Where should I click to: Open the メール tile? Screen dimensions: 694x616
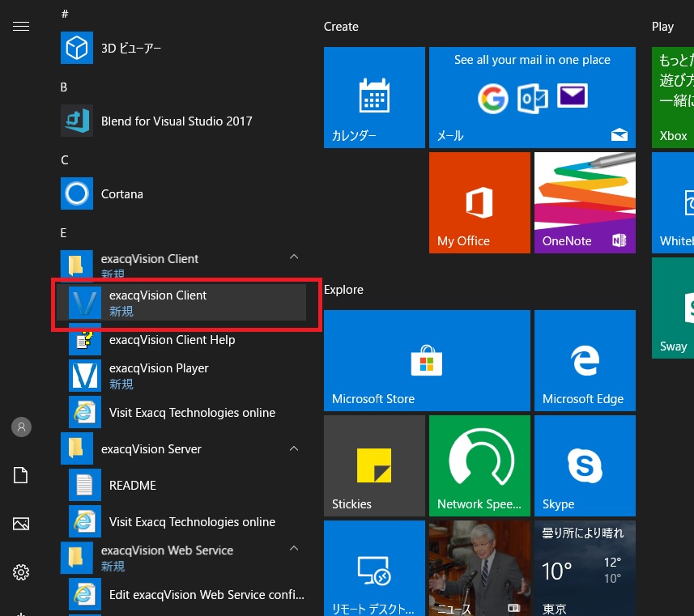pos(532,97)
